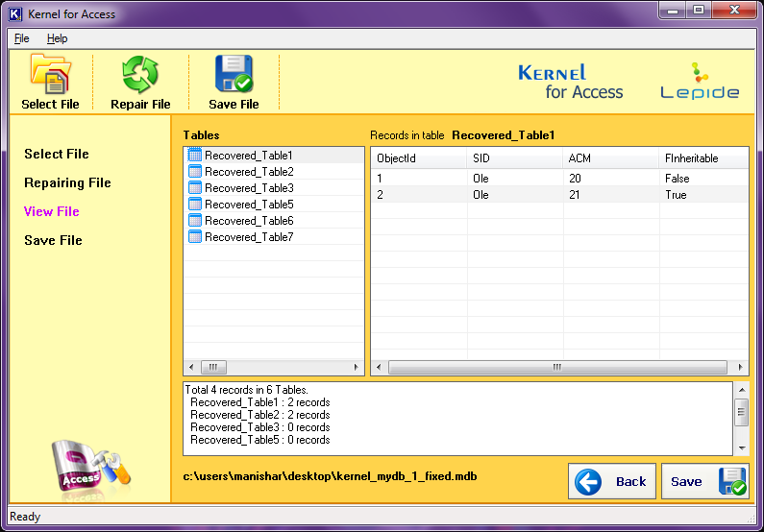The height and width of the screenshot is (532, 764).
Task: Click the 'Recovered_Table5 : 0 records' log line
Action: pyautogui.click(x=260, y=440)
